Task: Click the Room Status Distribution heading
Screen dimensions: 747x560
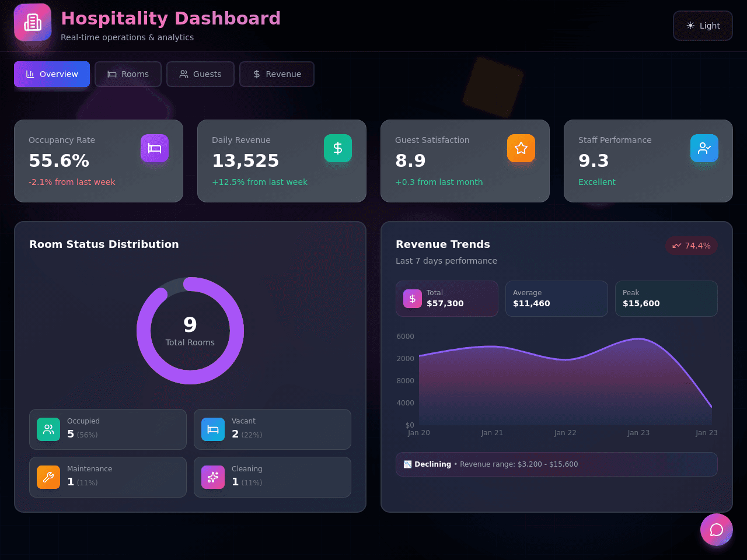Action: (x=104, y=244)
